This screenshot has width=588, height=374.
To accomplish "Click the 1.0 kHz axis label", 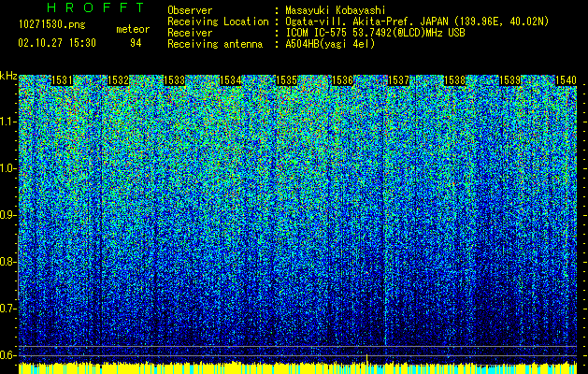I will 7,168.
